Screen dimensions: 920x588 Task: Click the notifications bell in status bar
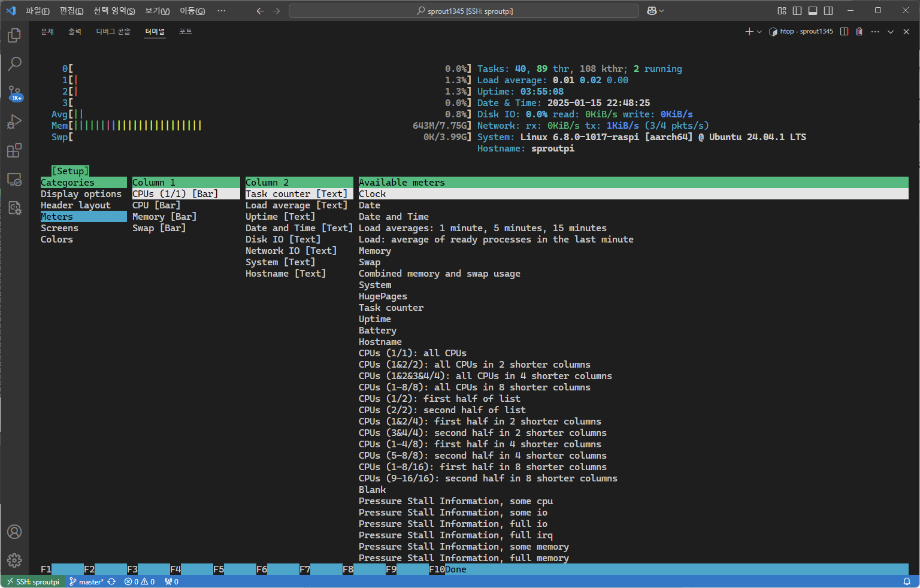pyautogui.click(x=907, y=581)
